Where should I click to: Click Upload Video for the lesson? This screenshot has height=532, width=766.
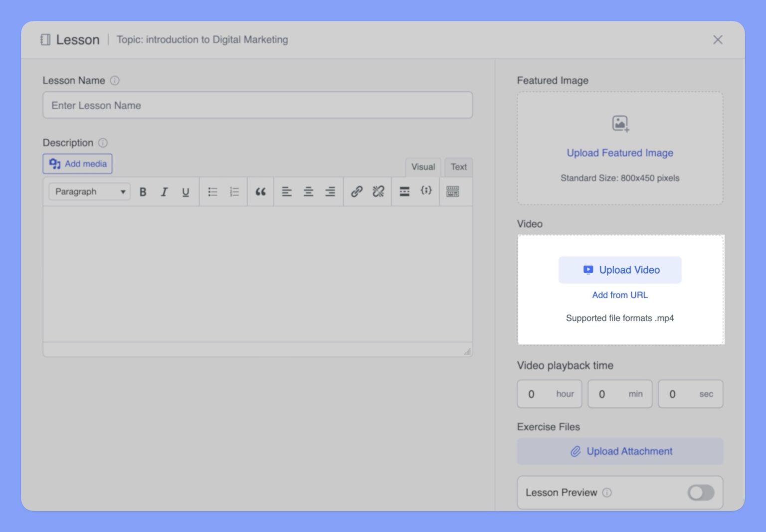pos(620,270)
